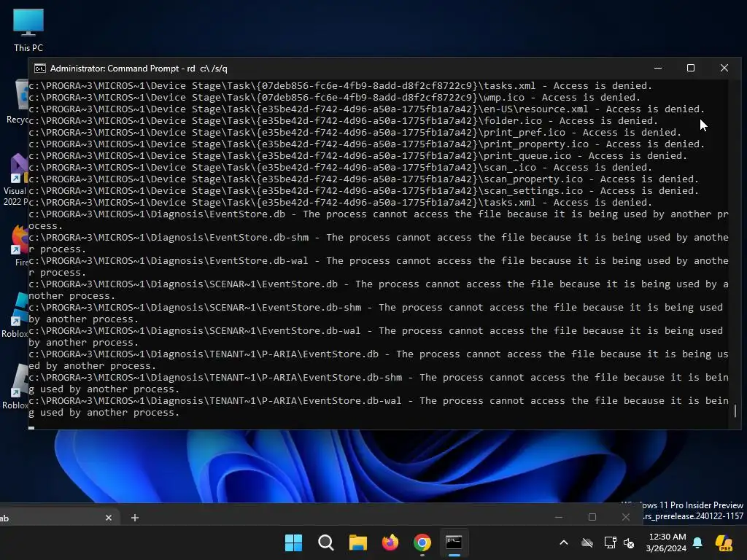Add a new tab with plus button
747x560 pixels.
135,518
